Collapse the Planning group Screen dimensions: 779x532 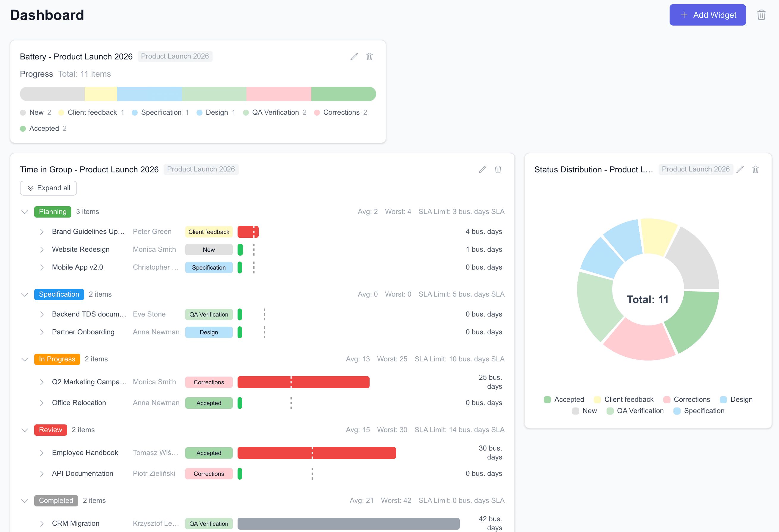coord(24,212)
